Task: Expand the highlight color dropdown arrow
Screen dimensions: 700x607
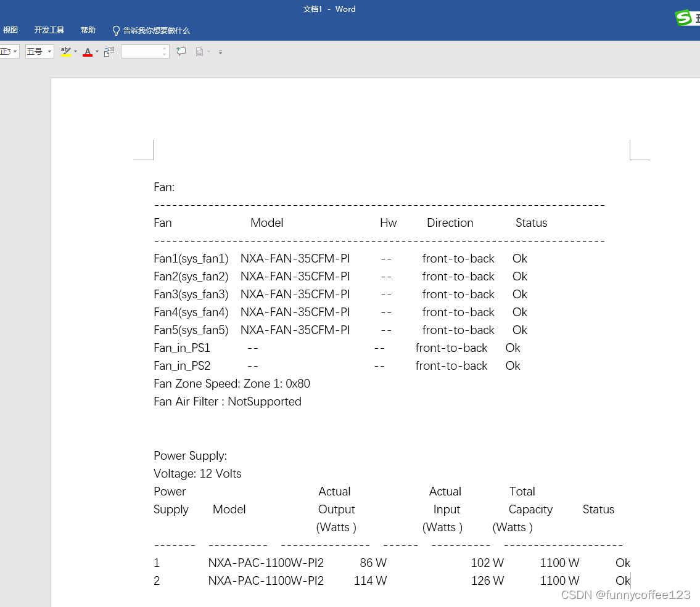Action: click(75, 52)
